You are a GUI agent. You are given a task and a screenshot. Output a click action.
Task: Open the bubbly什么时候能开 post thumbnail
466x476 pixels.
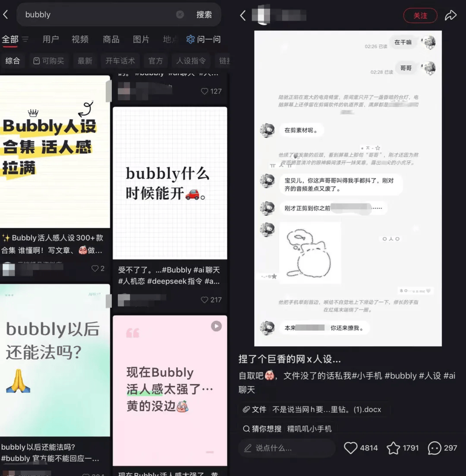pyautogui.click(x=170, y=183)
